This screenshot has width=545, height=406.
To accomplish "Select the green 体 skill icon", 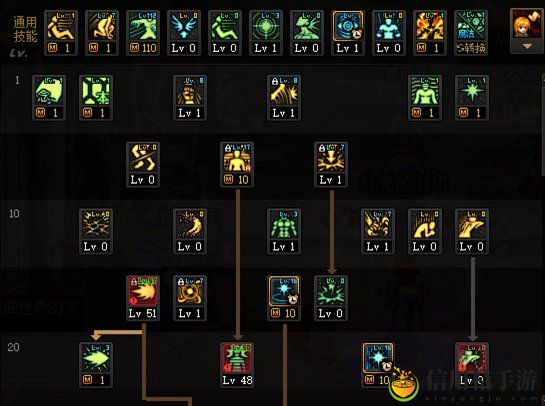I will [x=96, y=98].
